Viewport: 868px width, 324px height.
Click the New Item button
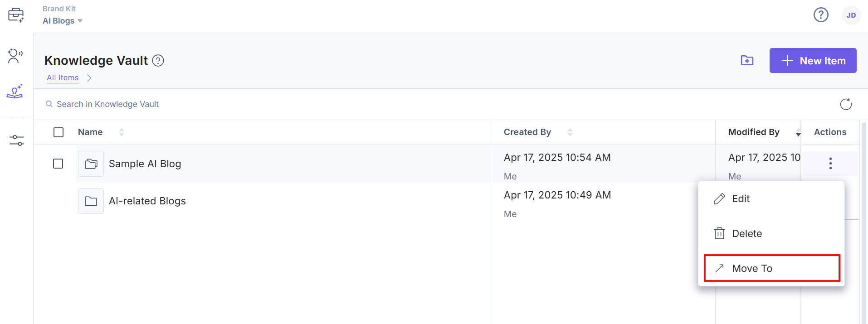(813, 61)
